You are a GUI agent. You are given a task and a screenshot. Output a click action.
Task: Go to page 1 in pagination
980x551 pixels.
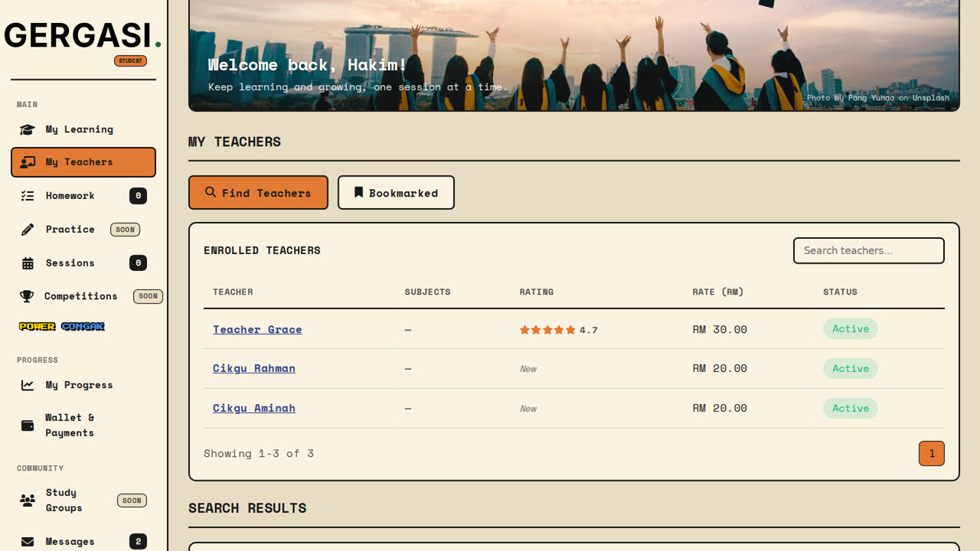click(932, 453)
